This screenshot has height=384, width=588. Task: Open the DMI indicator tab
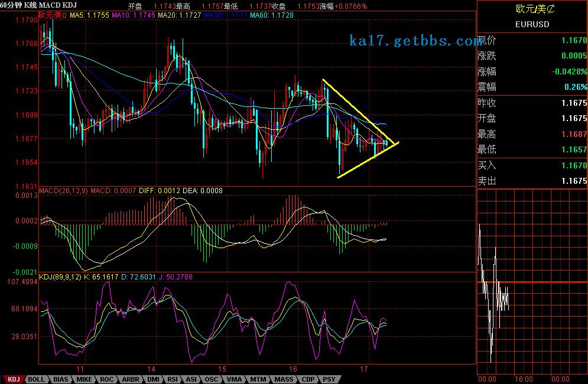[153, 379]
